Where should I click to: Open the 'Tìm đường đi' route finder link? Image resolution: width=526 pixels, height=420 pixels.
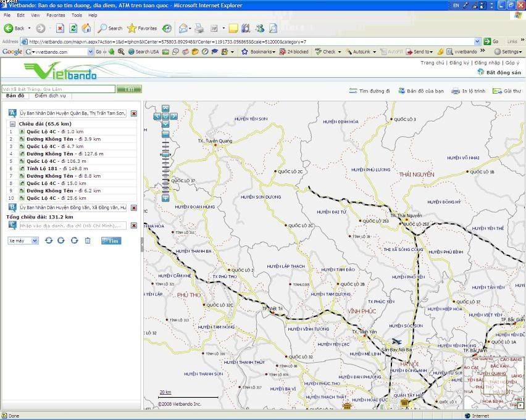(369, 91)
